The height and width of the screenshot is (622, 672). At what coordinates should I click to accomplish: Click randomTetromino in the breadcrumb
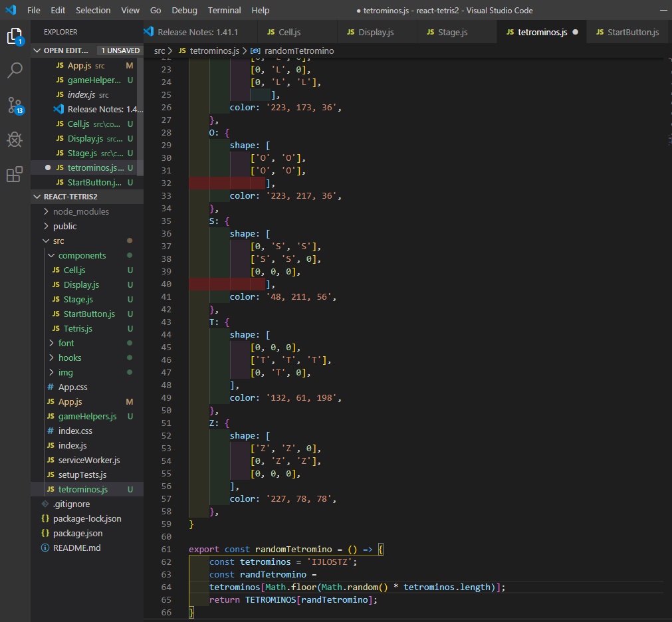click(x=298, y=51)
